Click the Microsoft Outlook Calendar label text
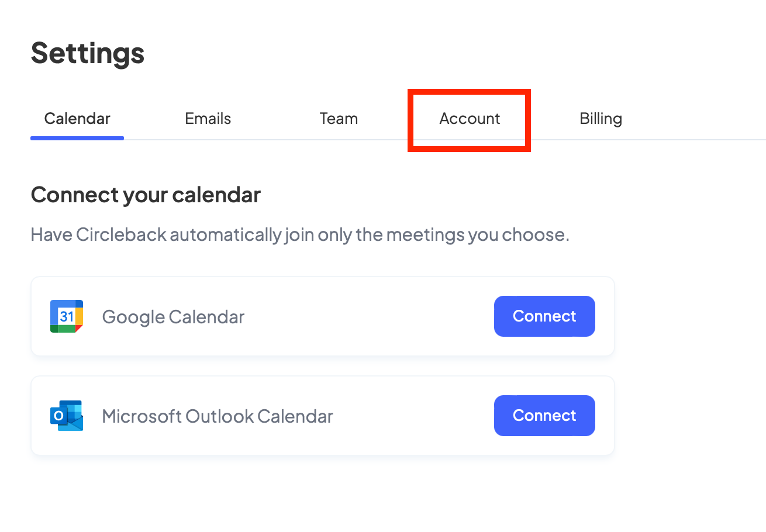Screen dimensions: 766x532 coord(218,416)
